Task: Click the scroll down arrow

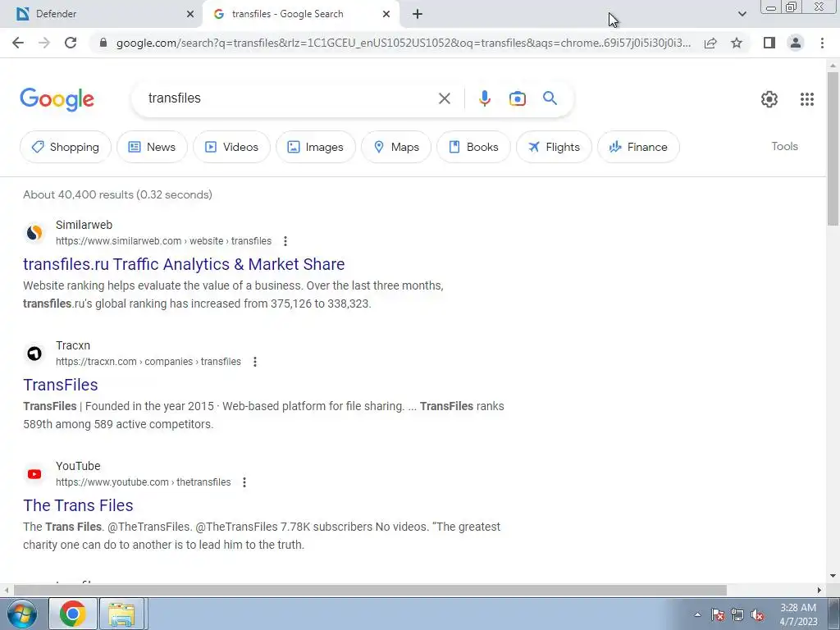Action: click(x=833, y=576)
